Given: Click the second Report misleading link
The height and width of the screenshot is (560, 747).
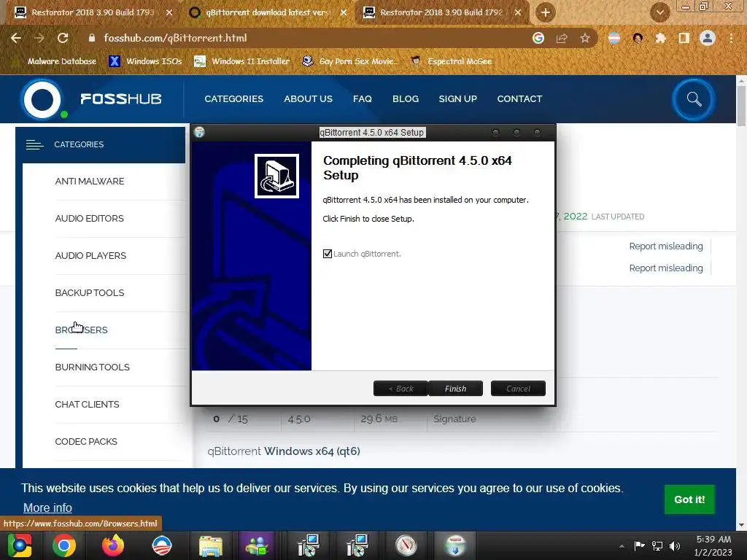Looking at the screenshot, I should point(666,268).
